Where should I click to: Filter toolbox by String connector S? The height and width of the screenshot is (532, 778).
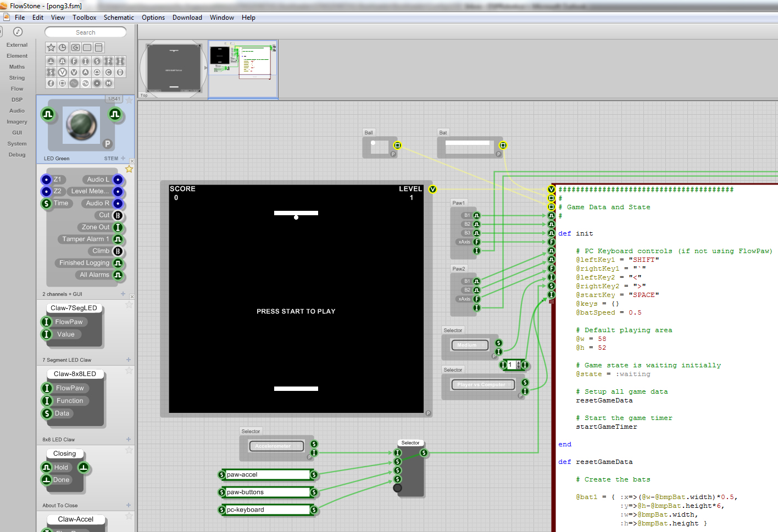click(97, 61)
